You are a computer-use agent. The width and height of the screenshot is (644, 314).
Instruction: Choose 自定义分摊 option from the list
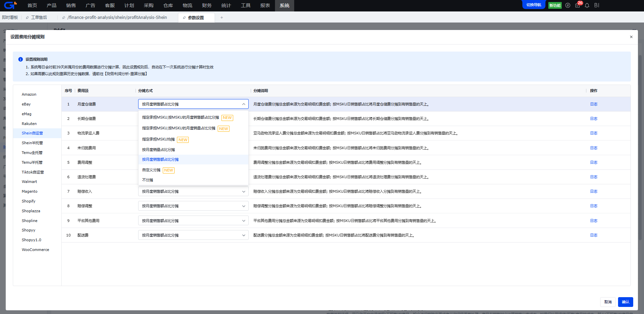point(151,170)
